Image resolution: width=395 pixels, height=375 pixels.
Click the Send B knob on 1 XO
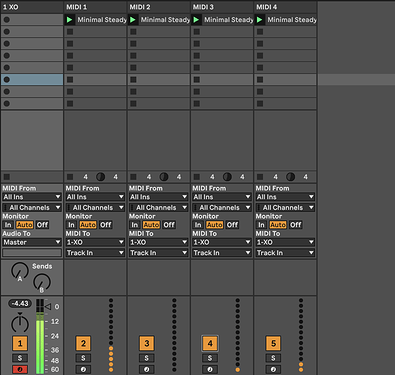pyautogui.click(x=42, y=283)
